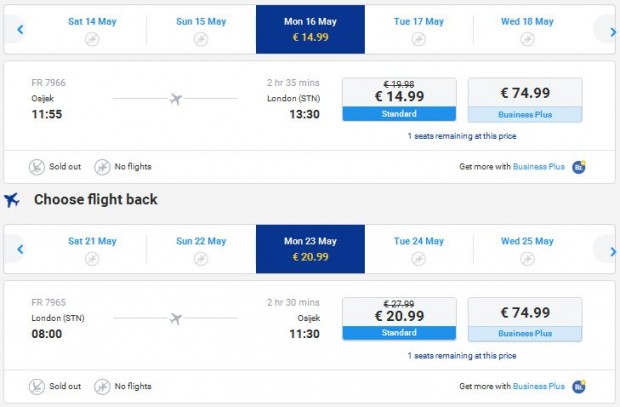Select the Tue 24 May return date tab
The image size is (620, 407).
tap(419, 249)
